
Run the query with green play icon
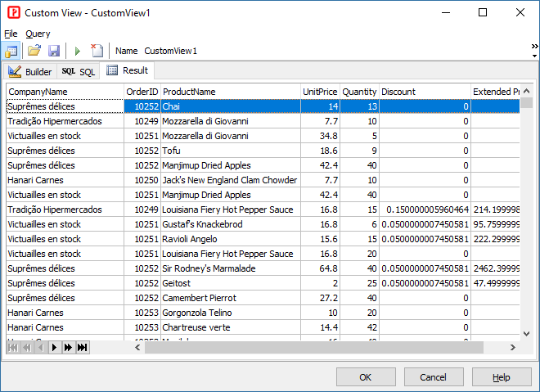(x=78, y=51)
